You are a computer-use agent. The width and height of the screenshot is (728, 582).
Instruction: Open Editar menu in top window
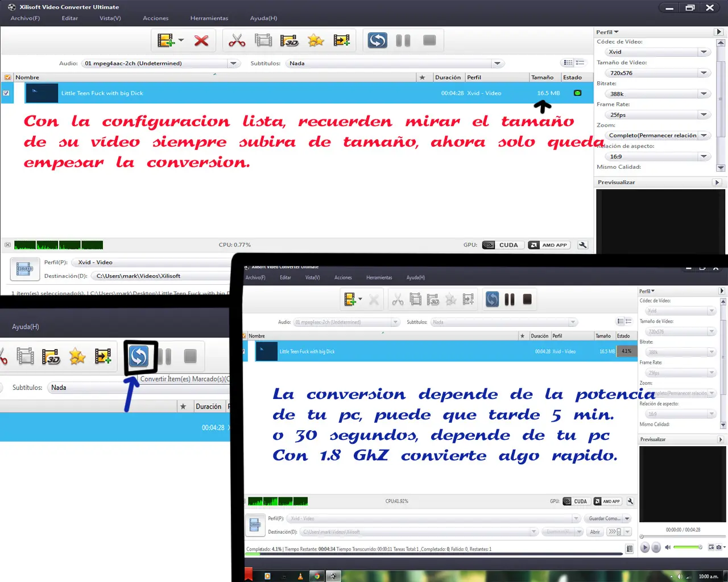pyautogui.click(x=70, y=18)
